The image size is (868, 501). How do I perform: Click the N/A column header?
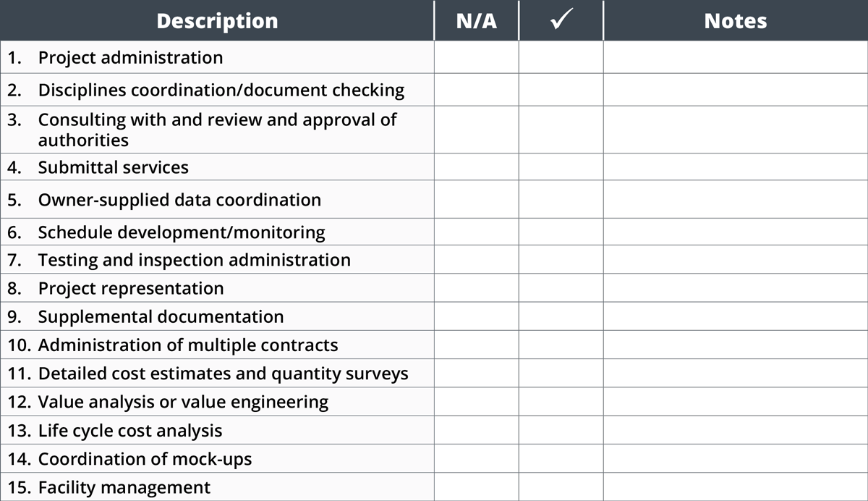[477, 20]
